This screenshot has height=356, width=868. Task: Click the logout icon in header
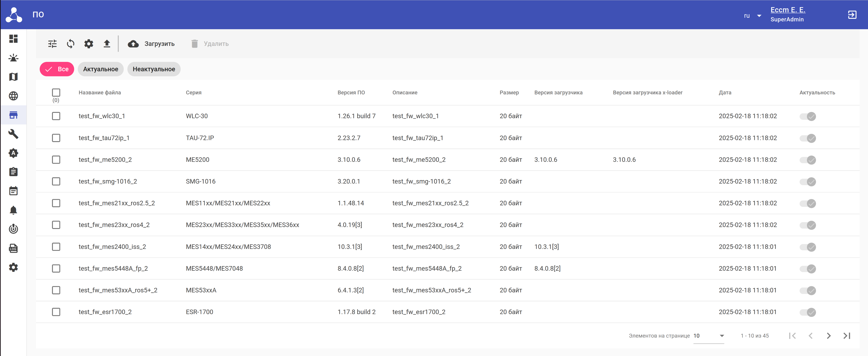pos(852,15)
